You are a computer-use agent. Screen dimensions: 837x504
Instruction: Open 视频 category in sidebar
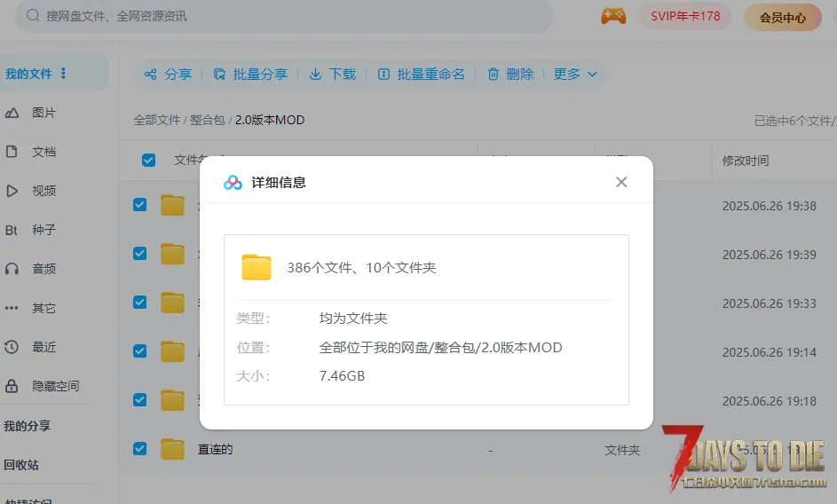tap(43, 191)
